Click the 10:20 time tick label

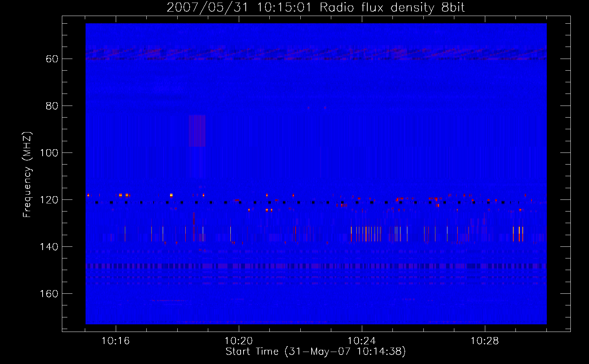pos(238,341)
